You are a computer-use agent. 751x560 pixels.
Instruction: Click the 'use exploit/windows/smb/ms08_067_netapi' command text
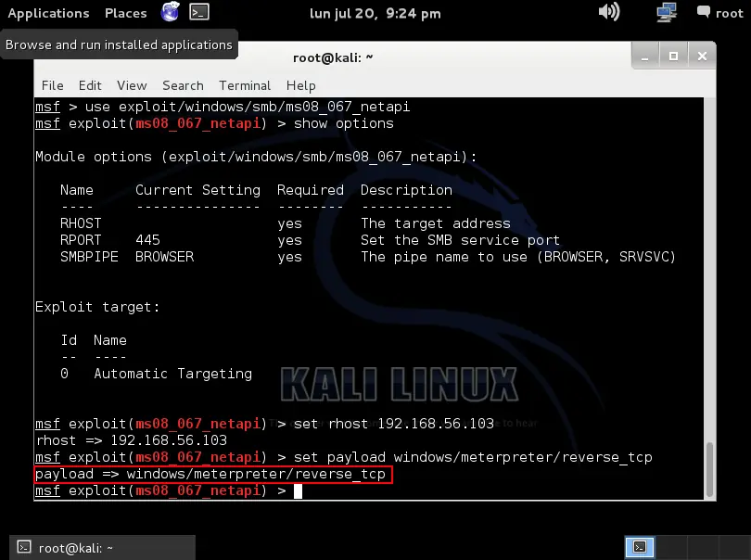pyautogui.click(x=248, y=107)
